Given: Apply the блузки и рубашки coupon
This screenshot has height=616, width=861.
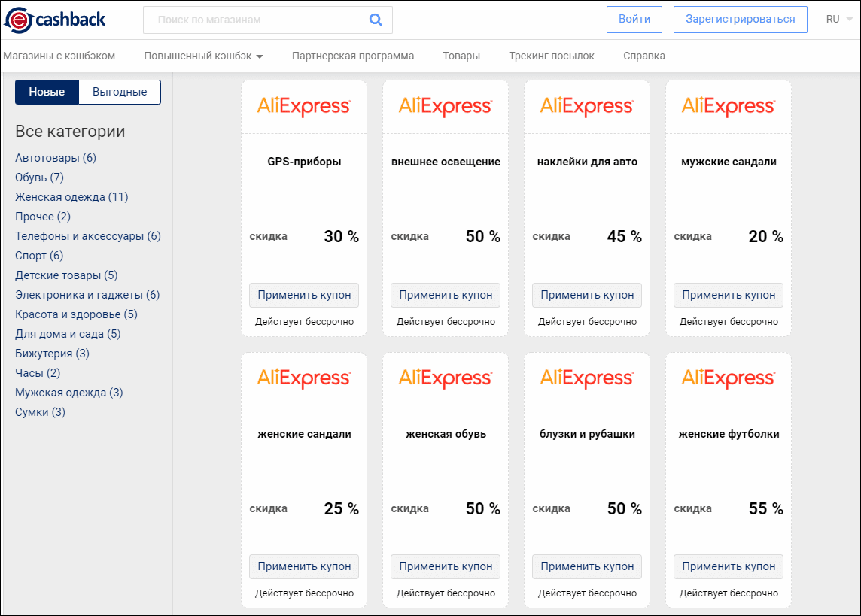Looking at the screenshot, I should 587,566.
